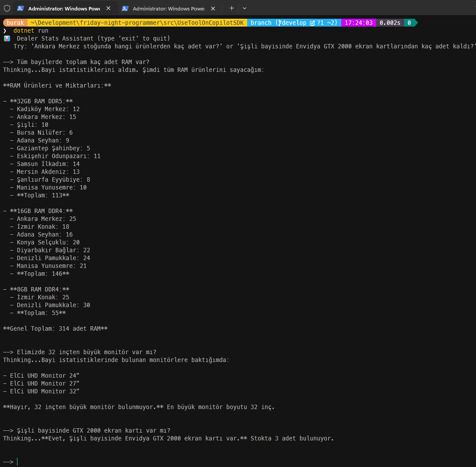Click the yellow directory path prompt segment
Screen dimensions: 476x467
pos(137,23)
